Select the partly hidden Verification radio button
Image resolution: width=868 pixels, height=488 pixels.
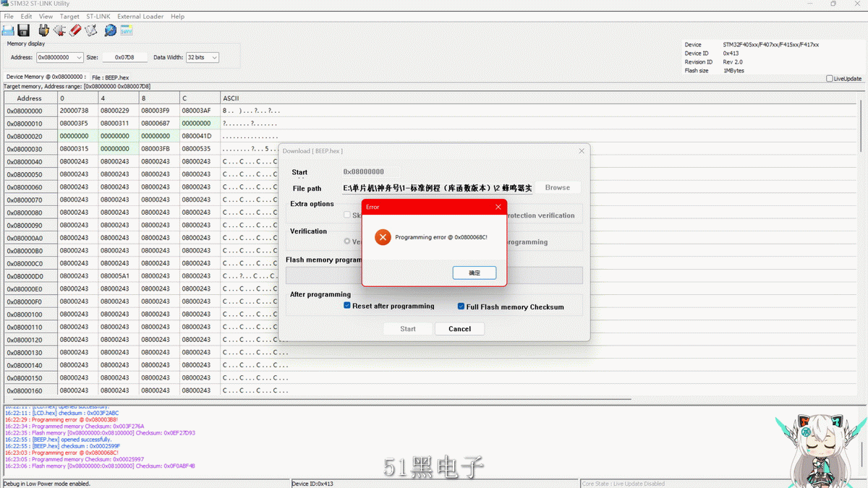tap(347, 241)
